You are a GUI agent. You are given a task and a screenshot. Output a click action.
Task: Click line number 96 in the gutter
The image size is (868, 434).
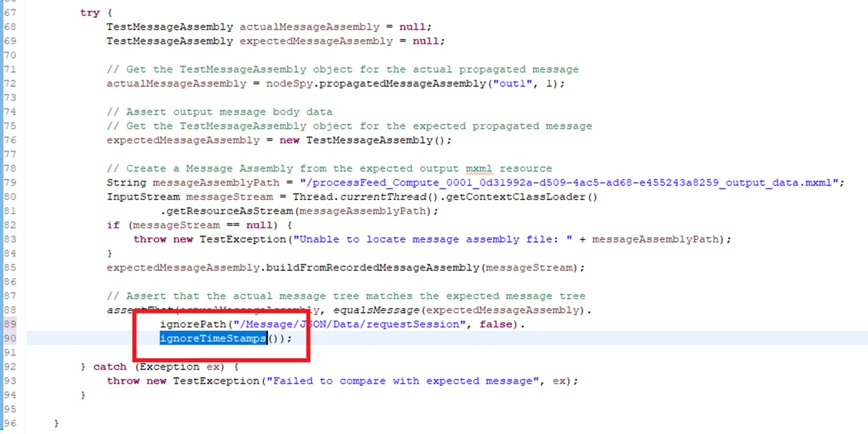[x=10, y=424]
